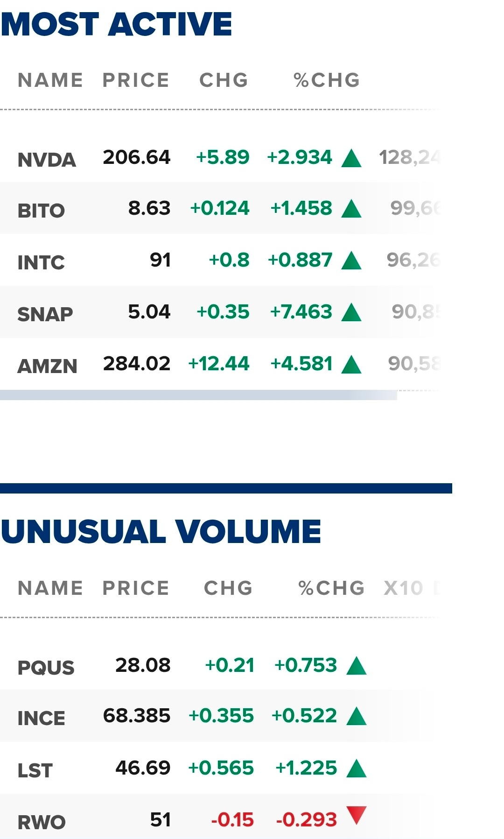Sort Unusual Volume by CHG header

228,588
